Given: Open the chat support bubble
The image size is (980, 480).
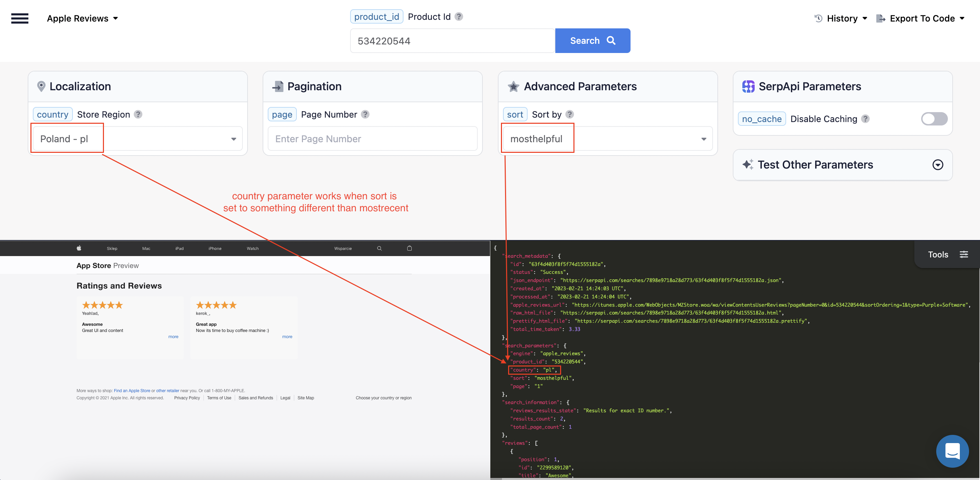Looking at the screenshot, I should pyautogui.click(x=952, y=451).
